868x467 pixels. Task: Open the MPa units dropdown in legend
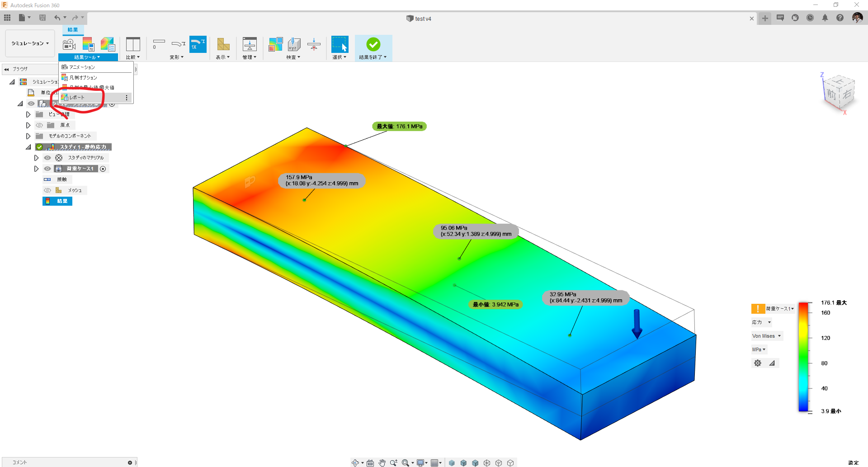759,349
